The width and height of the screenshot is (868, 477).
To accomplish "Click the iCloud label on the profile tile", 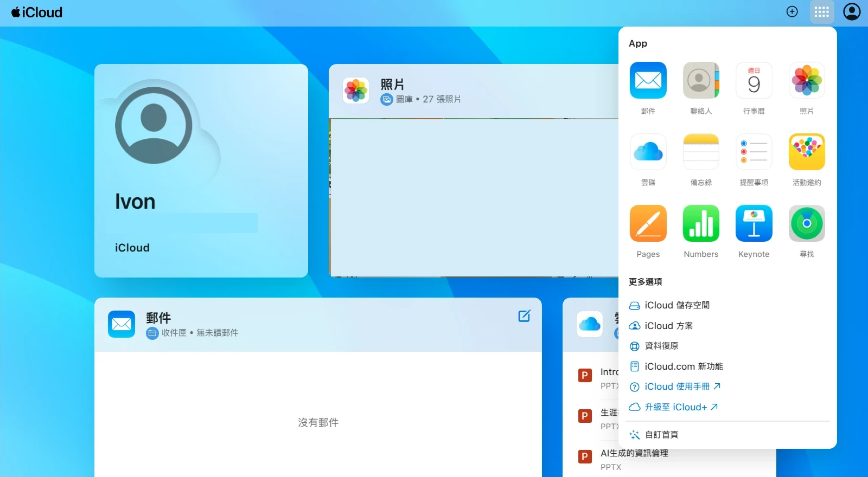I will [132, 248].
